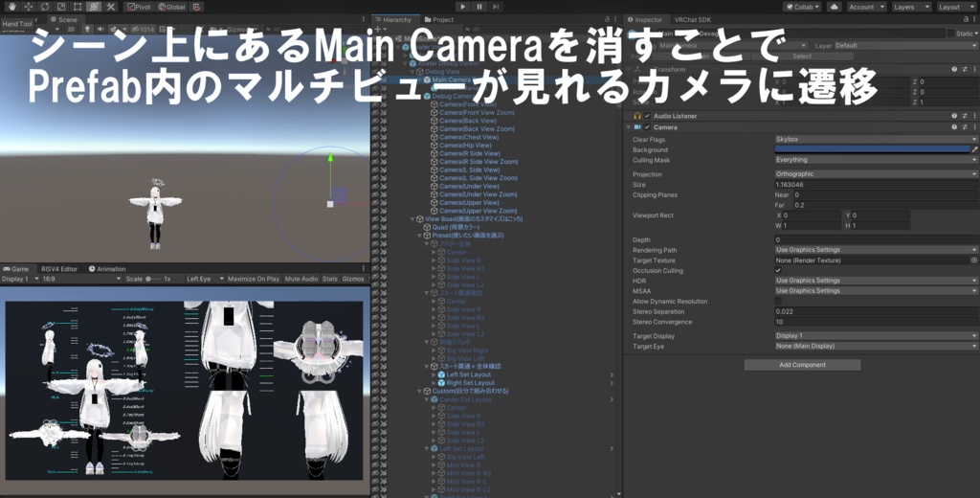
Task: Toggle scene audio speaker icon
Action: 100,30
